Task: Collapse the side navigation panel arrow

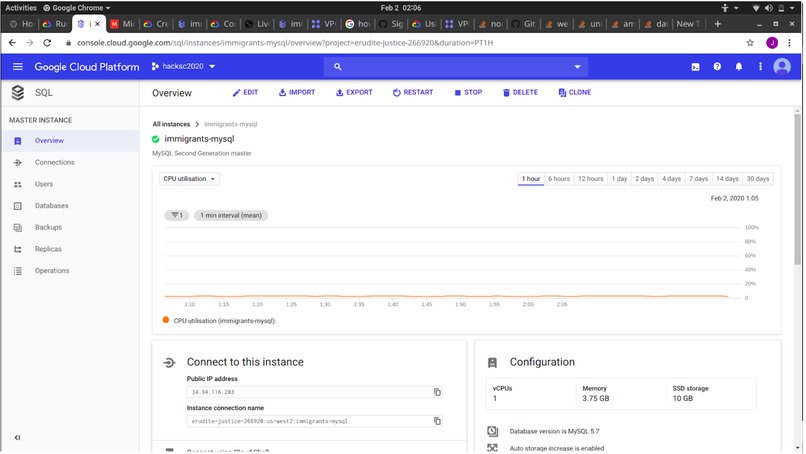Action: coord(17,439)
